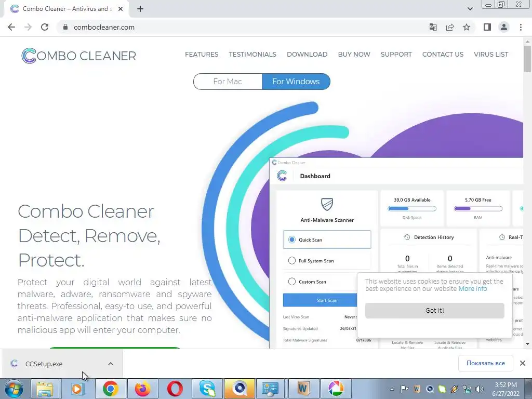Click the Detection History clock icon
Viewport: 532px width, 399px height.
(407, 237)
